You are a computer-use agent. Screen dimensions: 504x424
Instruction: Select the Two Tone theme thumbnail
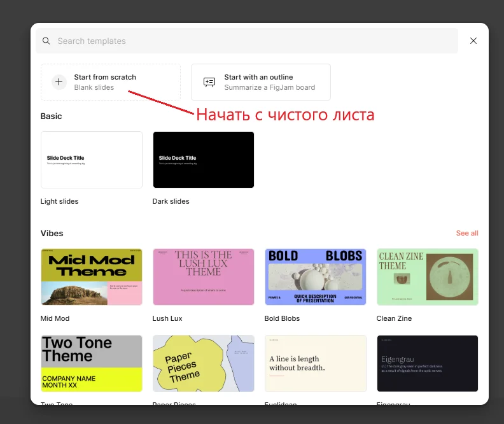pyautogui.click(x=91, y=363)
